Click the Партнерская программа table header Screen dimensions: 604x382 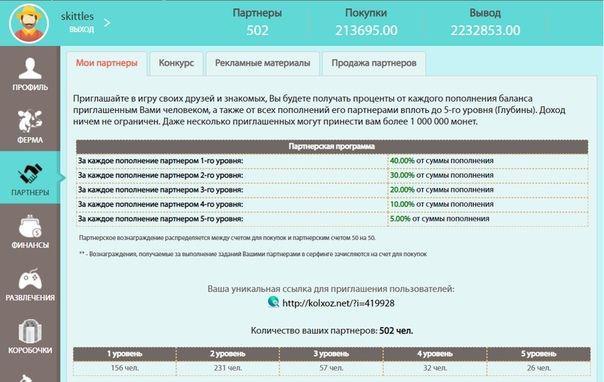pos(332,146)
